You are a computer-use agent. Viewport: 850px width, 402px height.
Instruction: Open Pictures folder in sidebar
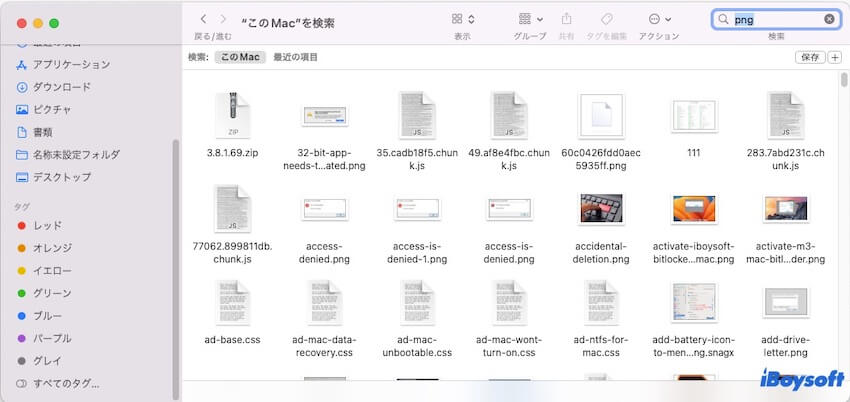(51, 109)
